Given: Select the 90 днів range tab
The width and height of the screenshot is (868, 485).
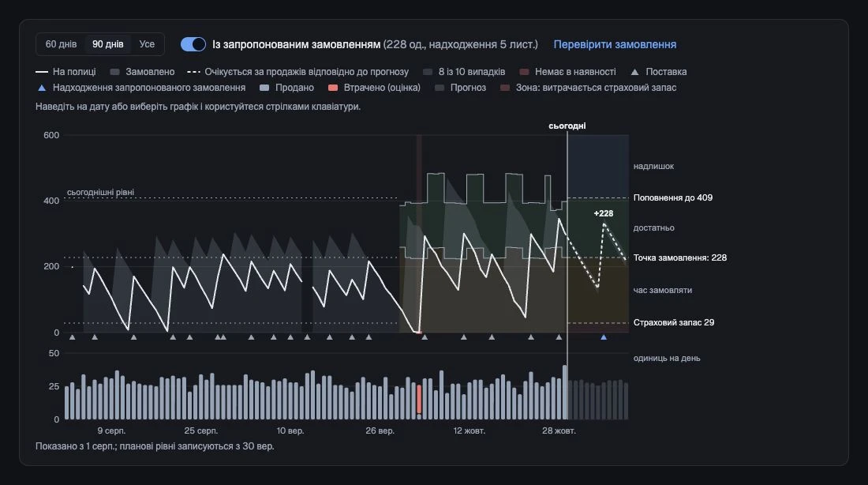Looking at the screenshot, I should (x=108, y=44).
